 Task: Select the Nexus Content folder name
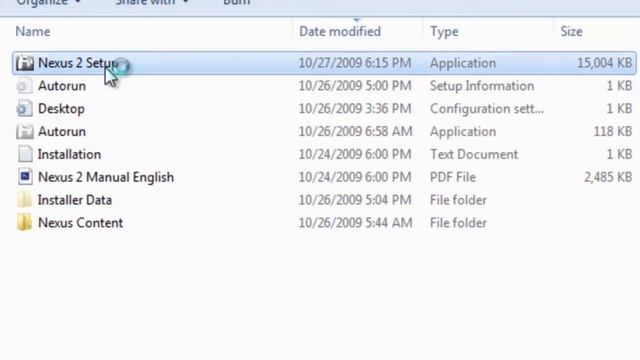(x=80, y=223)
